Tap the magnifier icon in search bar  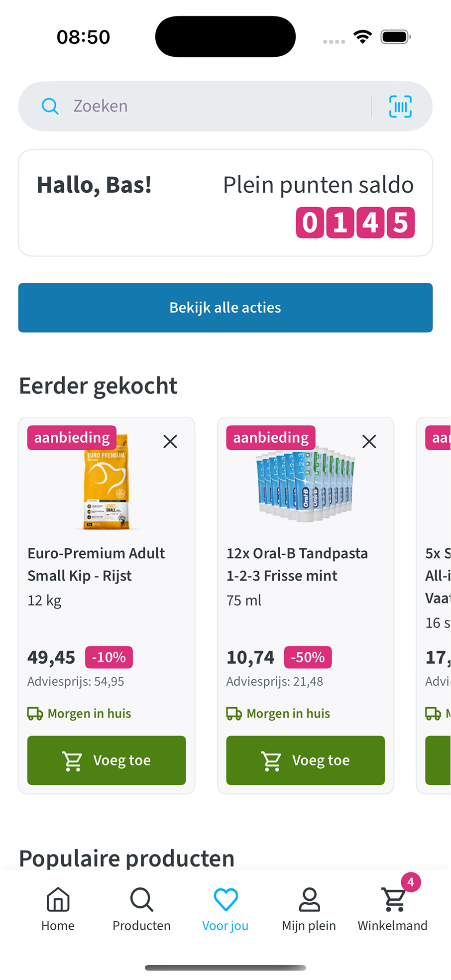tap(50, 106)
